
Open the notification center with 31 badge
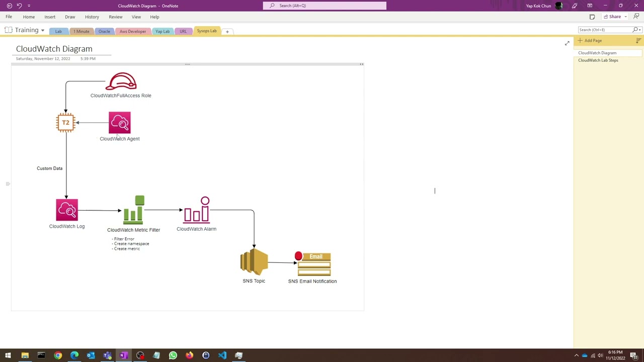pyautogui.click(x=634, y=355)
